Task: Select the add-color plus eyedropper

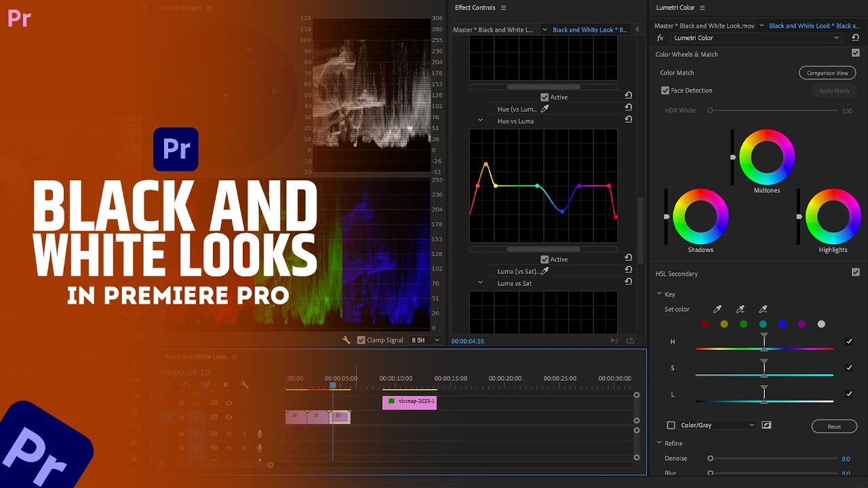Action: (x=741, y=309)
